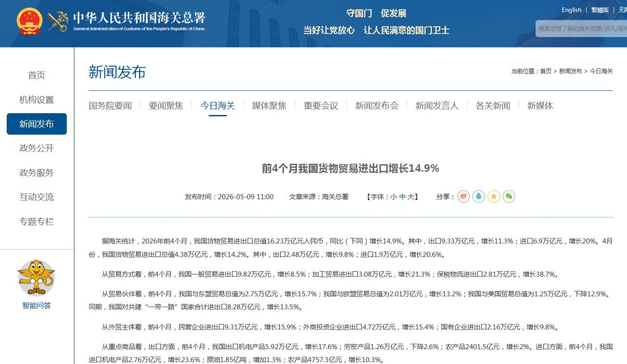Screen dimensions: 627x364
Task: Share article to Qzone star icon
Action: [494, 197]
